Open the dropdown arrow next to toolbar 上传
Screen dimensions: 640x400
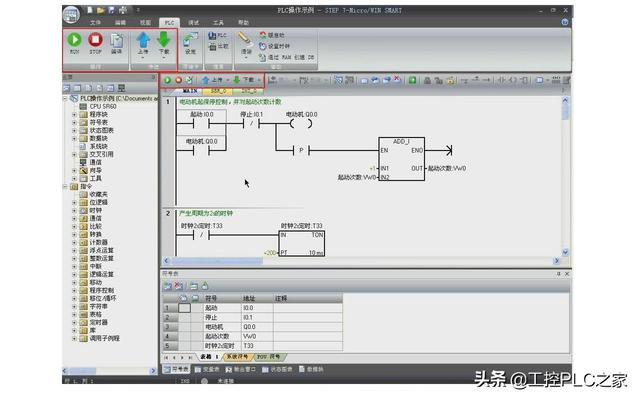point(227,80)
